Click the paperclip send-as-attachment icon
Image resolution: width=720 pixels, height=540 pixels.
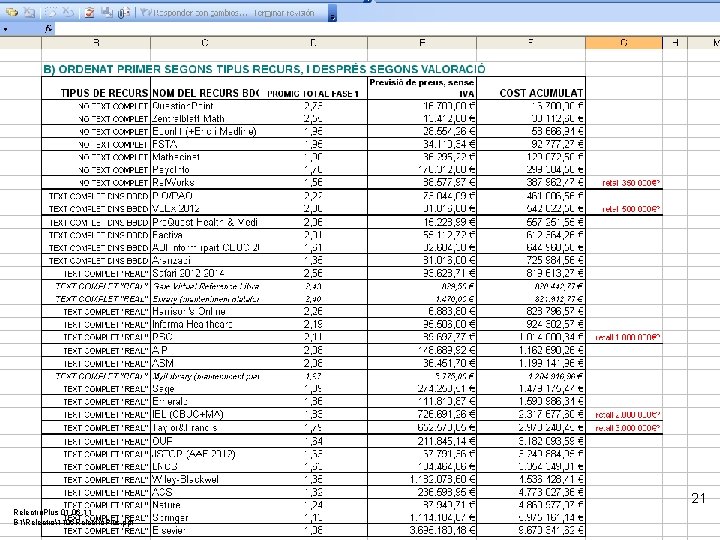click(124, 12)
